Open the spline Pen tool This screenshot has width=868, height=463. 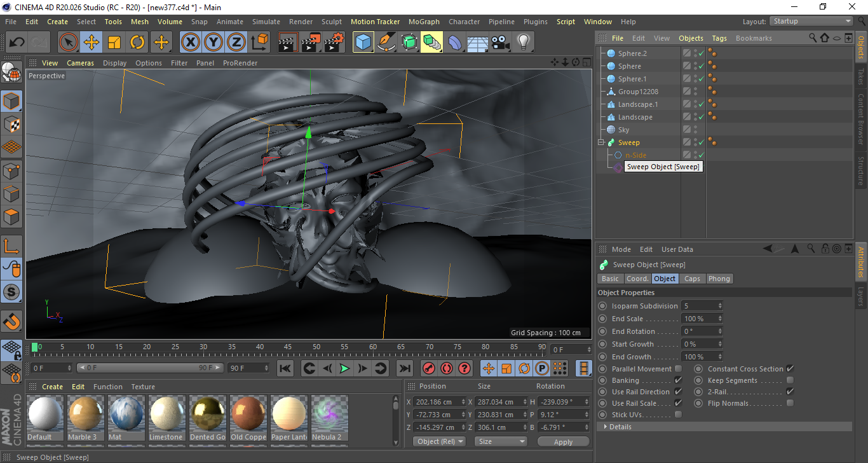(386, 43)
